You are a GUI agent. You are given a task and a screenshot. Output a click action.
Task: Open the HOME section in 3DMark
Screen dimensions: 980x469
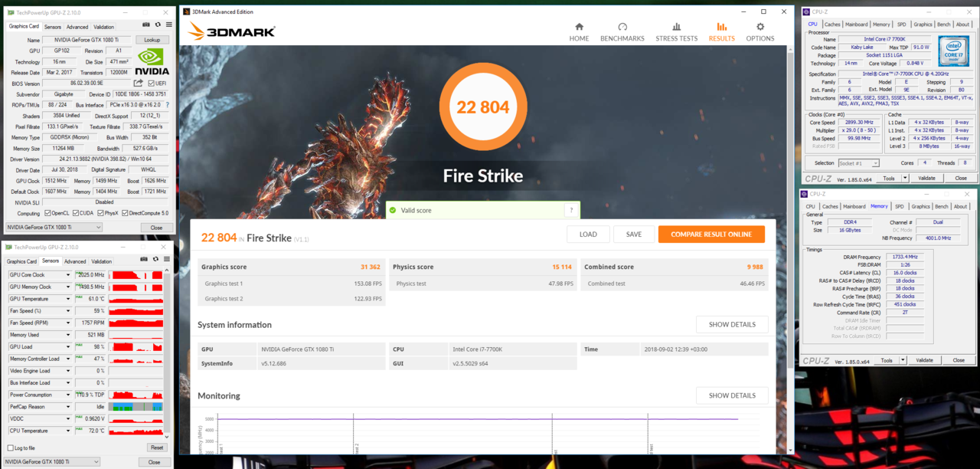(579, 32)
